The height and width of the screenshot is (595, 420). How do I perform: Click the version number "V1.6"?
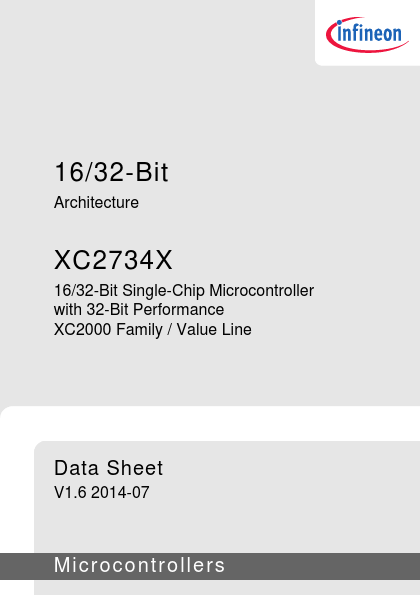(x=71, y=493)
